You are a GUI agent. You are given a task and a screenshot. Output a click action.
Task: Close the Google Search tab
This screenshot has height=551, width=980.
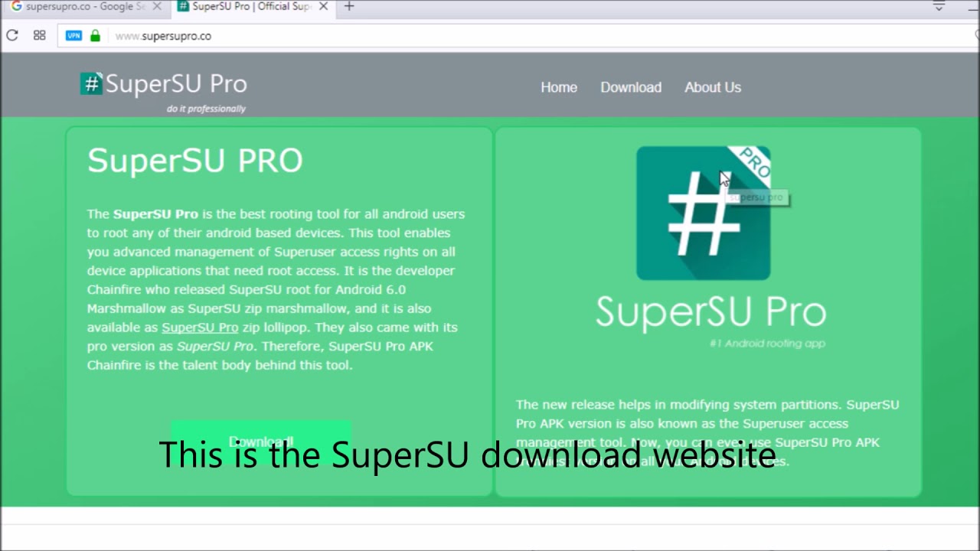point(156,6)
